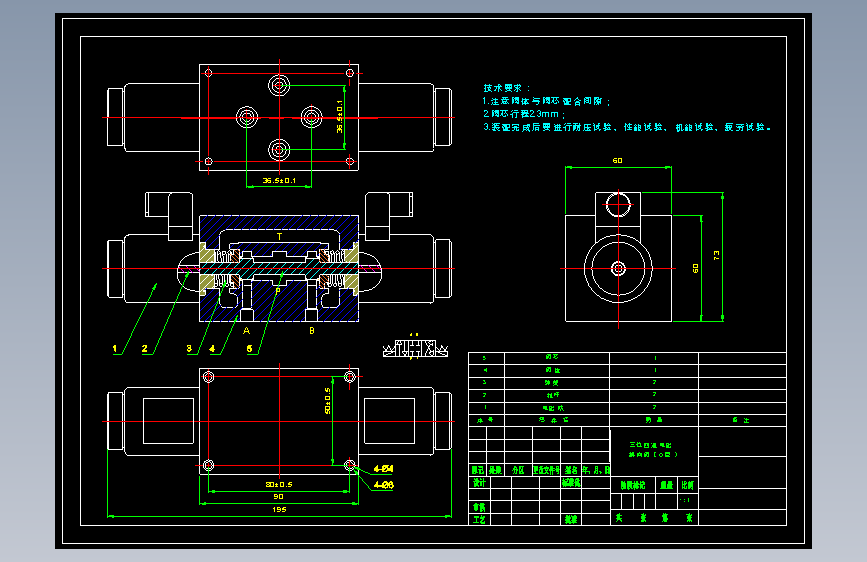Image resolution: width=867 pixels, height=562 pixels.
Task: Click the '分区' cell in title block
Action: tap(518, 470)
